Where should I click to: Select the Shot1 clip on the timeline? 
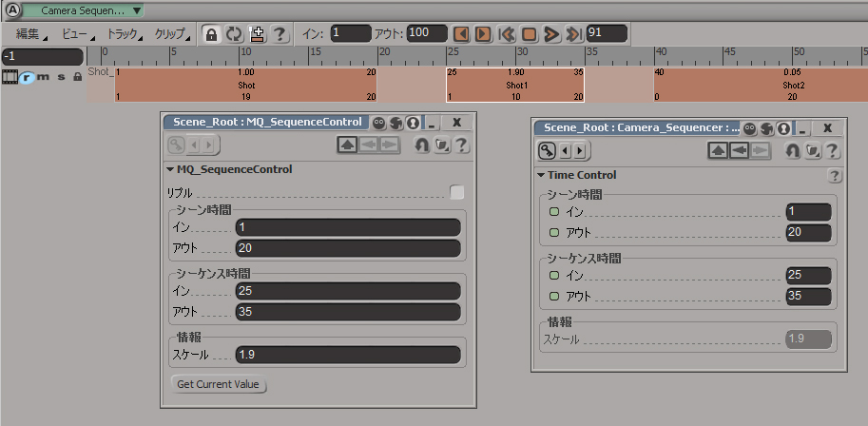[515, 85]
